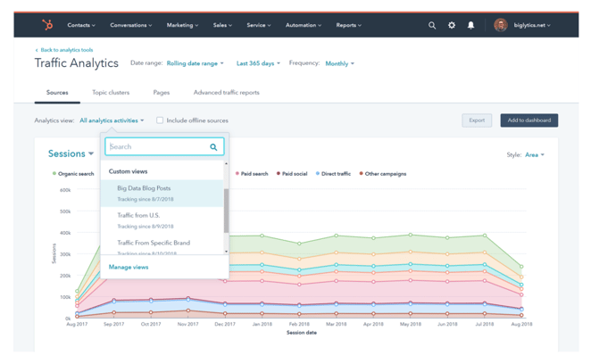Select the Big Data Blog Posts view
This screenshot has height=364, width=616.
162,194
